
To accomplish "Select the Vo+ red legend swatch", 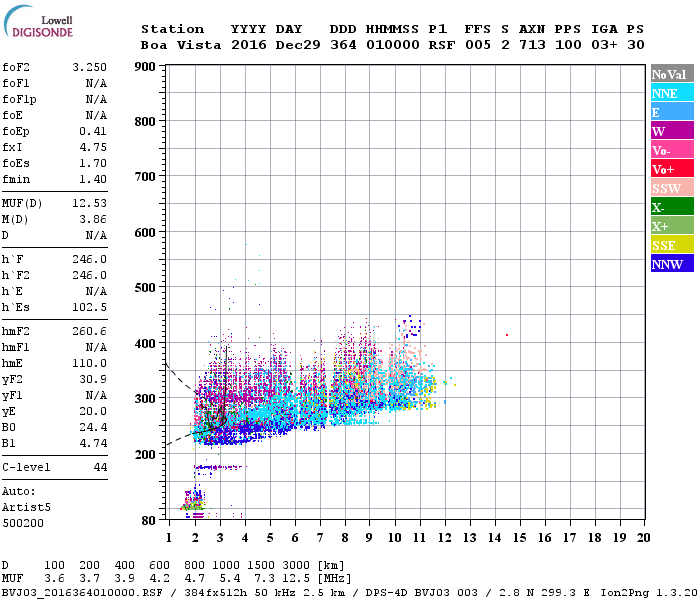I will coord(672,169).
